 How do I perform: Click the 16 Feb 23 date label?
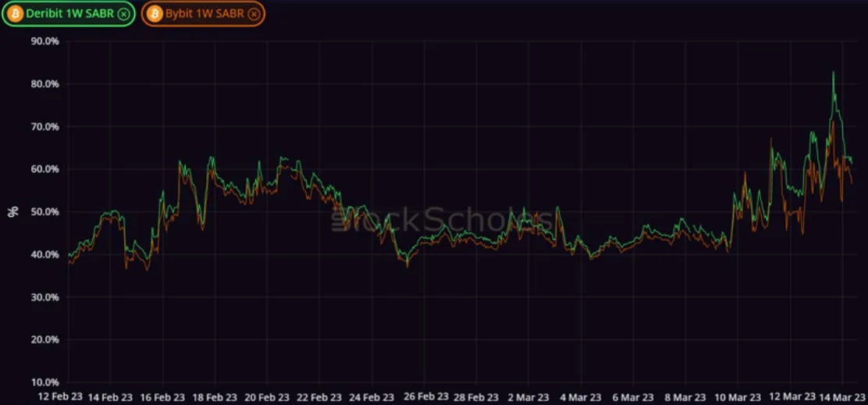pos(162,397)
